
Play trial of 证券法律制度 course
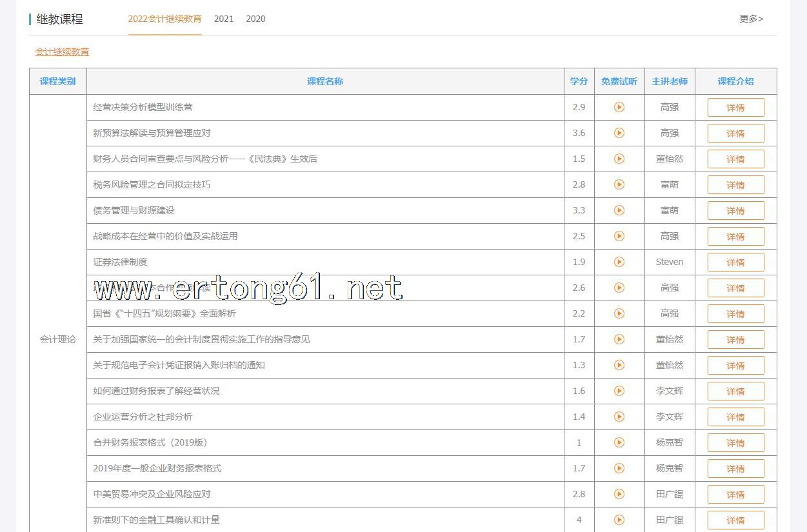coord(619,262)
